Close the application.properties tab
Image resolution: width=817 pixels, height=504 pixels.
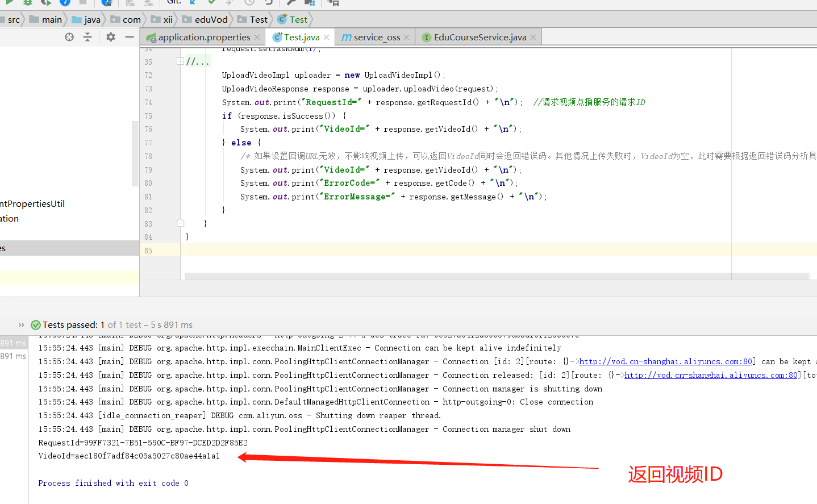pyautogui.click(x=257, y=38)
